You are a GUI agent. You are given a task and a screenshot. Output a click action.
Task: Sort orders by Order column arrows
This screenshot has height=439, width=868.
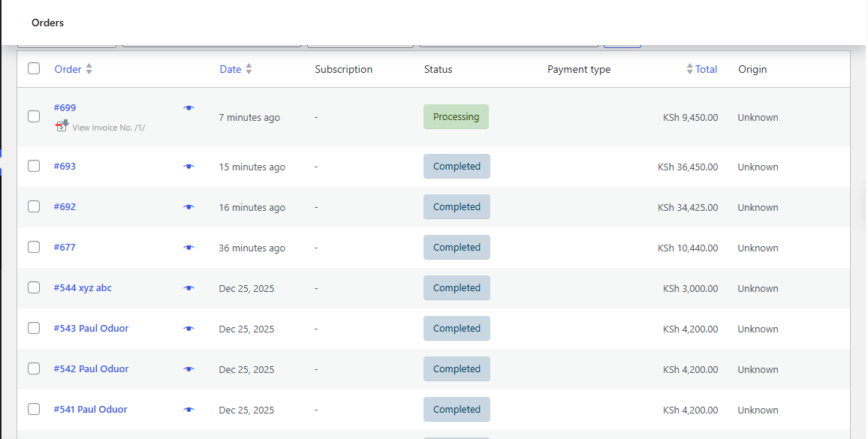click(89, 69)
